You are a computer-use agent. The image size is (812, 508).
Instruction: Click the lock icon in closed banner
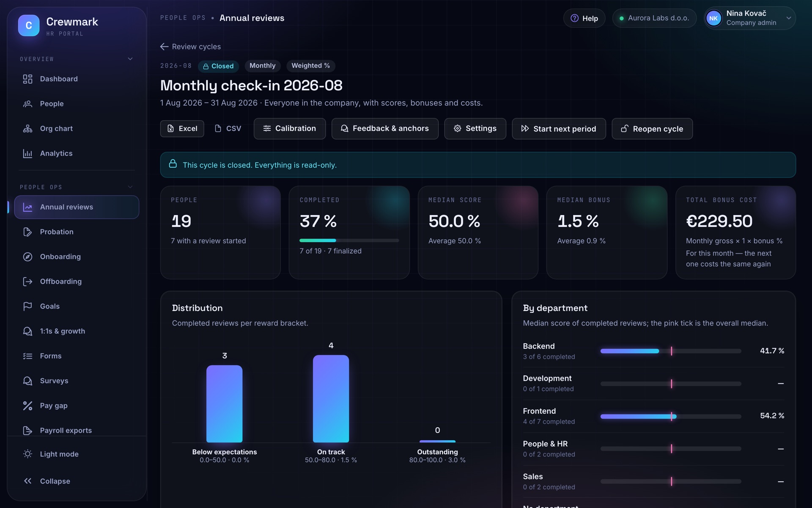point(173,164)
